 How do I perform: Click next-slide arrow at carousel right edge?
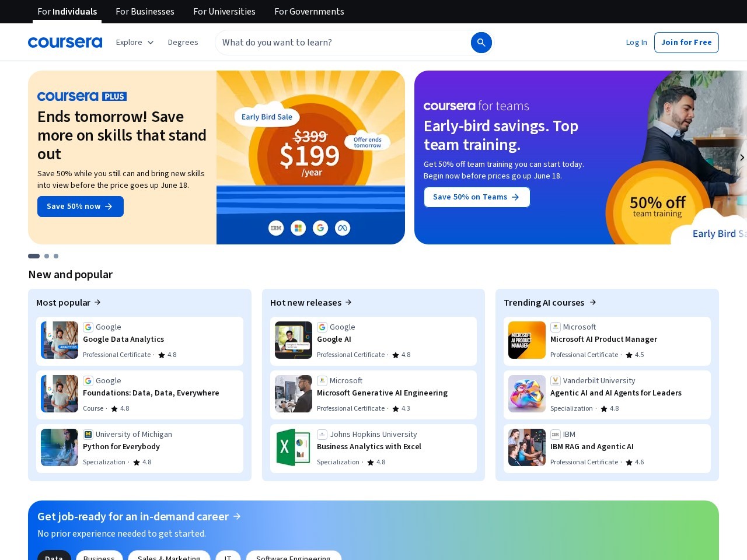[741, 157]
